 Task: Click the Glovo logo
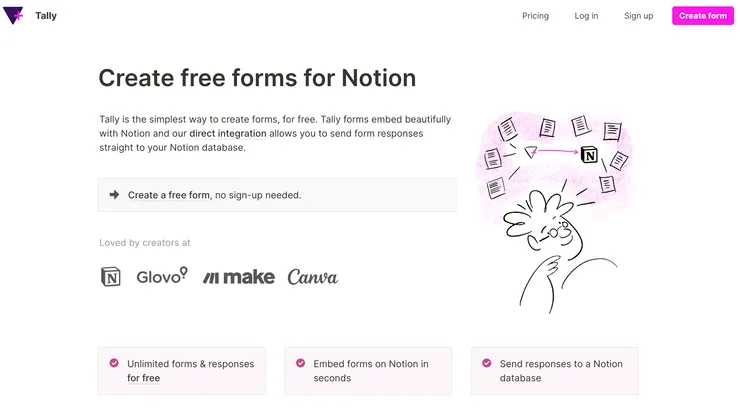pyautogui.click(x=161, y=276)
